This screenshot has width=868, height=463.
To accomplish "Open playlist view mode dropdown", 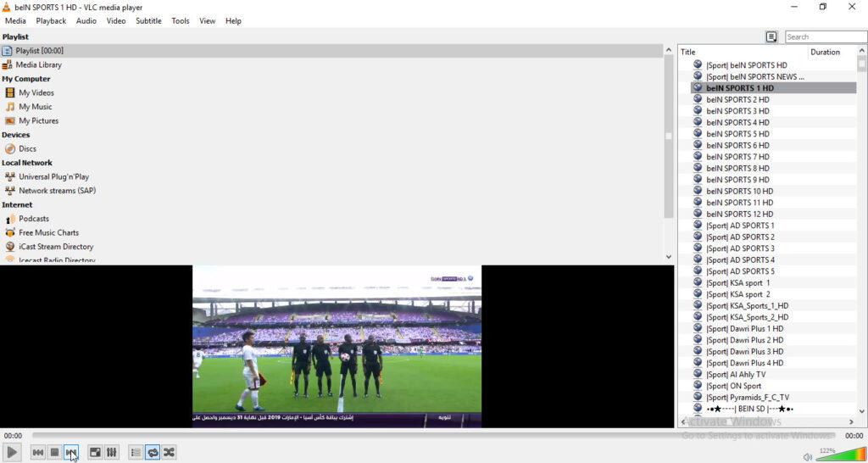I will pyautogui.click(x=771, y=37).
